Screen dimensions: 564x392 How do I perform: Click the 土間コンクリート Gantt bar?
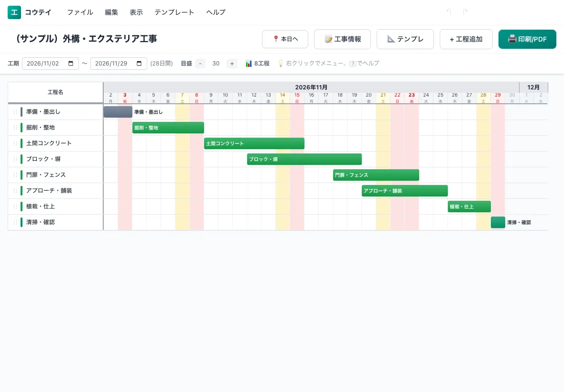click(x=254, y=143)
